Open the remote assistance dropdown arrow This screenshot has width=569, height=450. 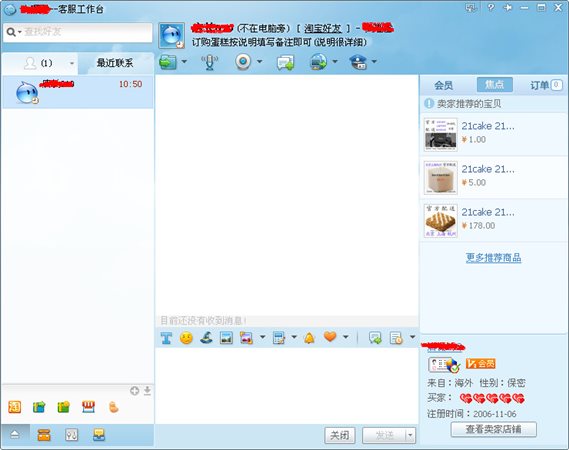pyautogui.click(x=335, y=62)
